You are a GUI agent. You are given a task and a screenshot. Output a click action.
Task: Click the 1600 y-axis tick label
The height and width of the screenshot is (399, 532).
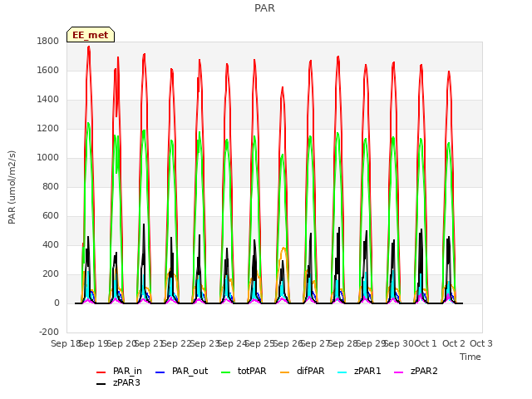[x=48, y=70]
